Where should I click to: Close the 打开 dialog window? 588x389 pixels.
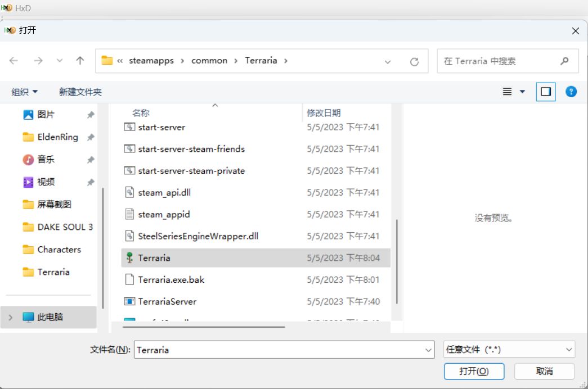tap(575, 31)
